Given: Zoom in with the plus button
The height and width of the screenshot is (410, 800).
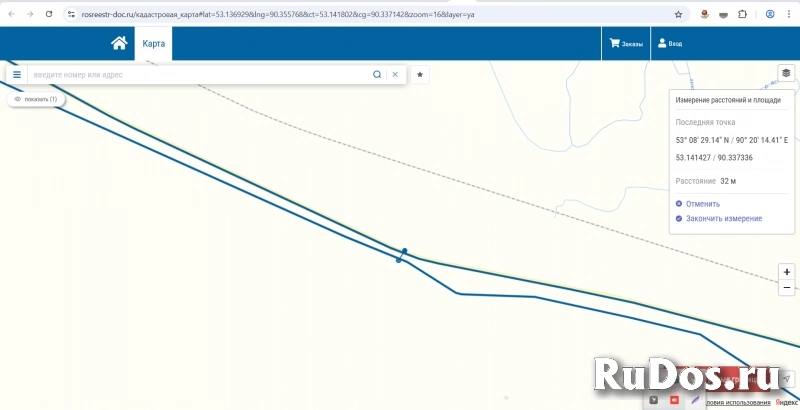Looking at the screenshot, I should 787,272.
